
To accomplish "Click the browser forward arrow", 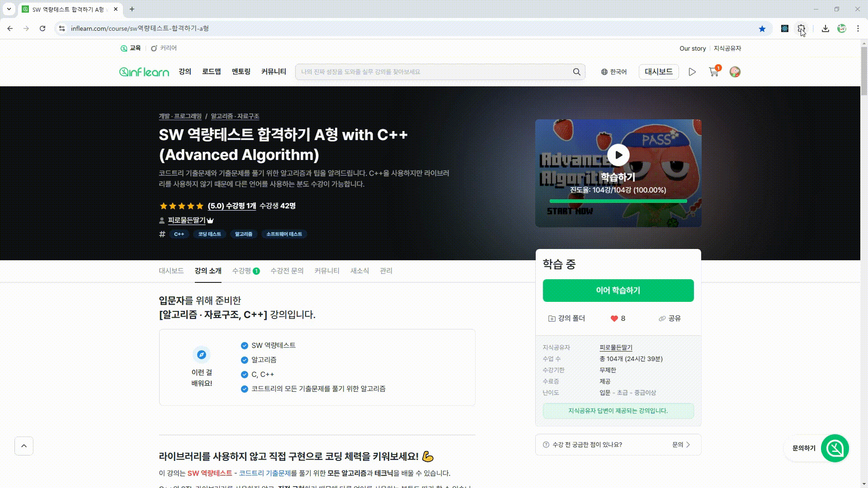I will coord(26,28).
